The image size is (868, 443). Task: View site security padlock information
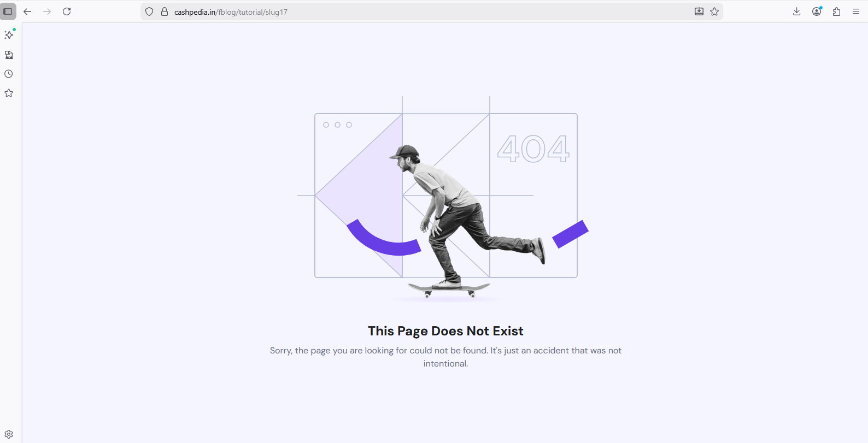pyautogui.click(x=164, y=11)
